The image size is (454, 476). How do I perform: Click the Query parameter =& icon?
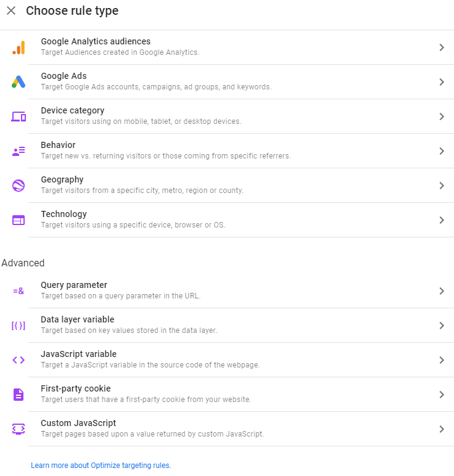tap(19, 291)
